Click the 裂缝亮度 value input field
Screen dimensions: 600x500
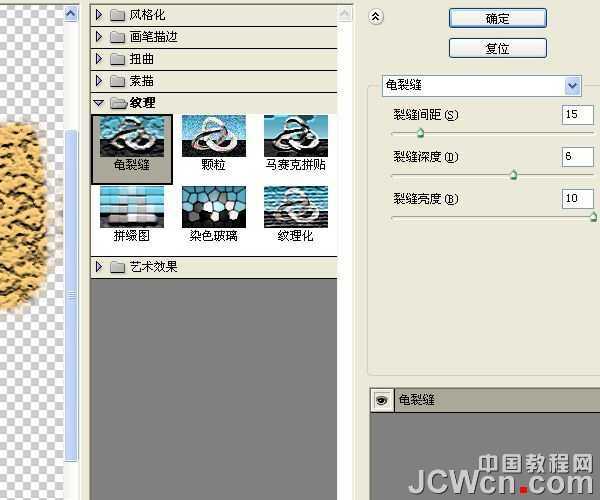click(x=577, y=199)
